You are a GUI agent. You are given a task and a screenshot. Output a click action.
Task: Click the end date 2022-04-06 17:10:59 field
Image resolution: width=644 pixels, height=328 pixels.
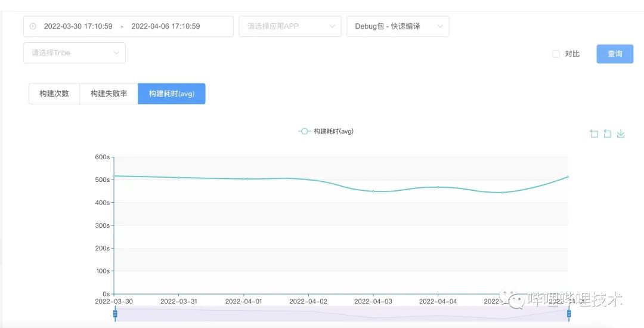point(166,26)
